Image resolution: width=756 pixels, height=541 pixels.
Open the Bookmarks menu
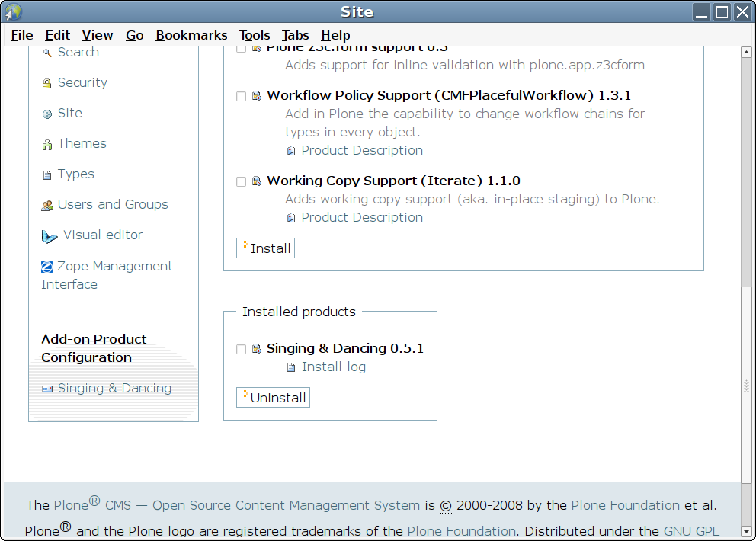[191, 35]
